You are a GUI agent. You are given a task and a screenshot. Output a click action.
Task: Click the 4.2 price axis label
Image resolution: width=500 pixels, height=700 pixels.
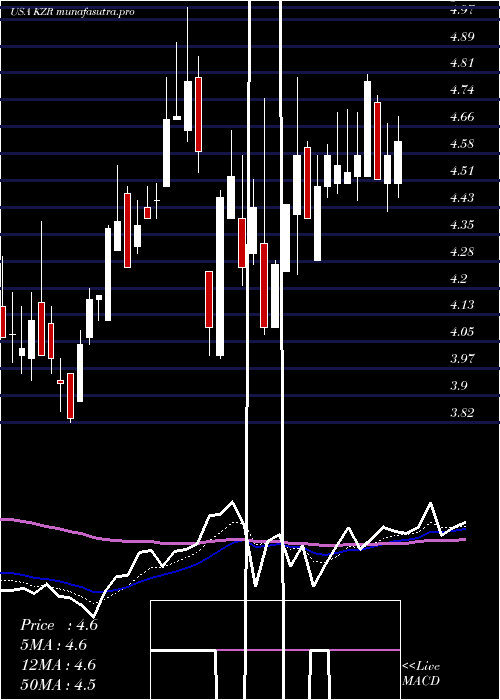pyautogui.click(x=459, y=278)
